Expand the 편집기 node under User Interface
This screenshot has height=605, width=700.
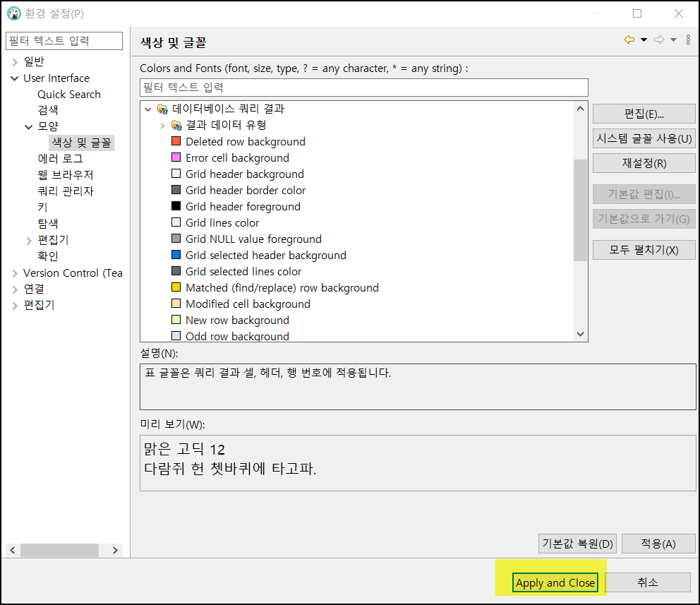[29, 241]
